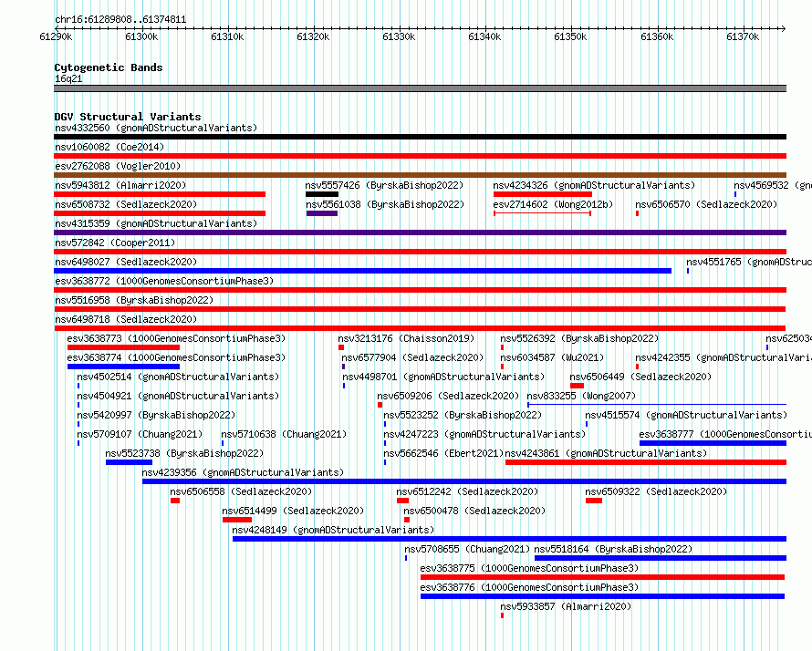
Task: Open nsv5710638 (Chuang2021) label
Action: point(284,434)
